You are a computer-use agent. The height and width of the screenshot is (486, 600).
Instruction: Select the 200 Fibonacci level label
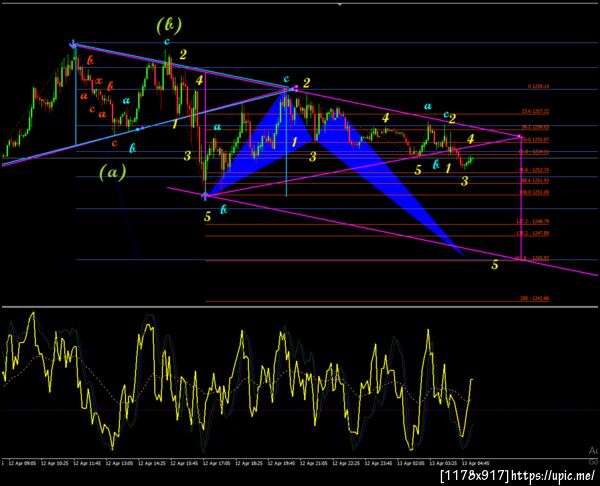535,298
